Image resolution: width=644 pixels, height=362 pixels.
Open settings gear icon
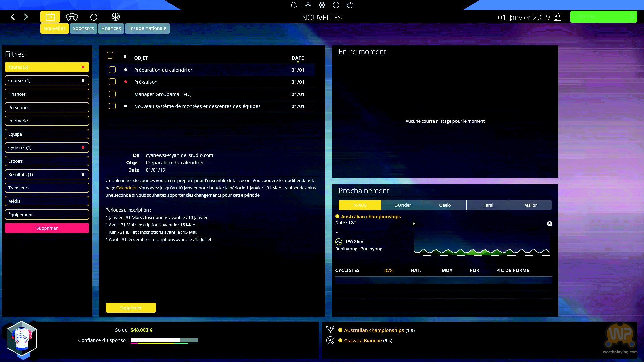click(322, 5)
